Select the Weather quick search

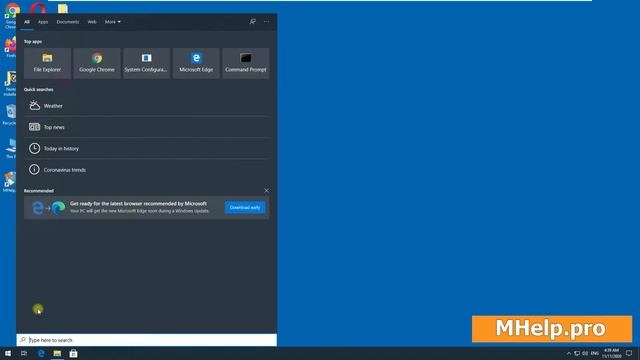click(x=147, y=106)
